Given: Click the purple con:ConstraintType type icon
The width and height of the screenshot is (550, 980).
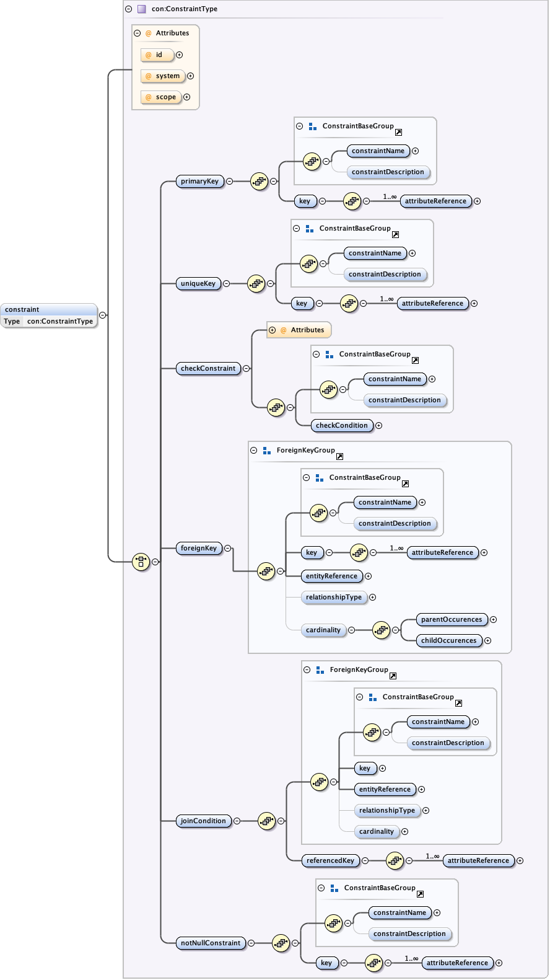Looking at the screenshot, I should [x=142, y=9].
